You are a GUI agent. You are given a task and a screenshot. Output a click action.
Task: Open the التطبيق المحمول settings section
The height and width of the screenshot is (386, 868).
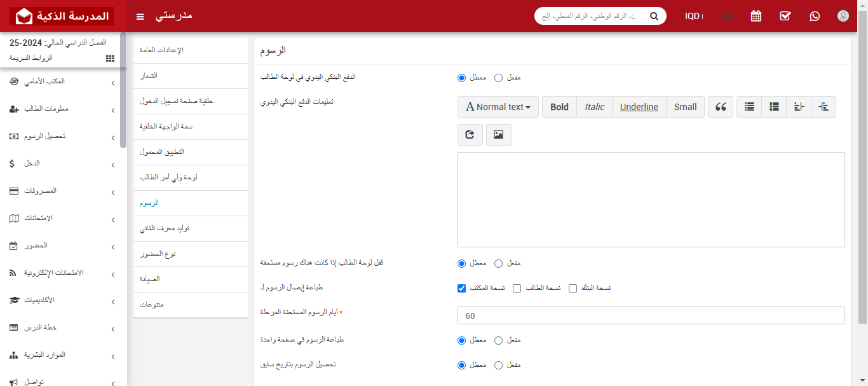click(x=190, y=152)
